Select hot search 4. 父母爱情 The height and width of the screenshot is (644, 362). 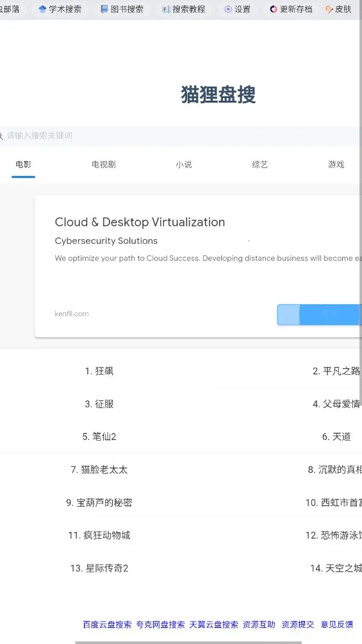click(336, 404)
